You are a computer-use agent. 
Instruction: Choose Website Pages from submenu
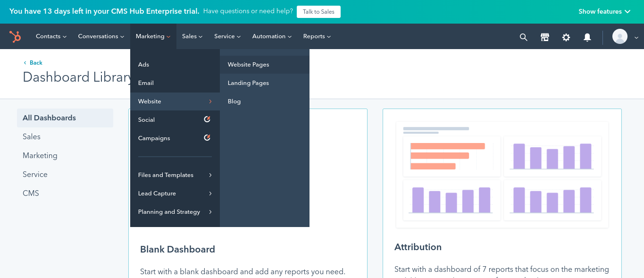coord(265,65)
